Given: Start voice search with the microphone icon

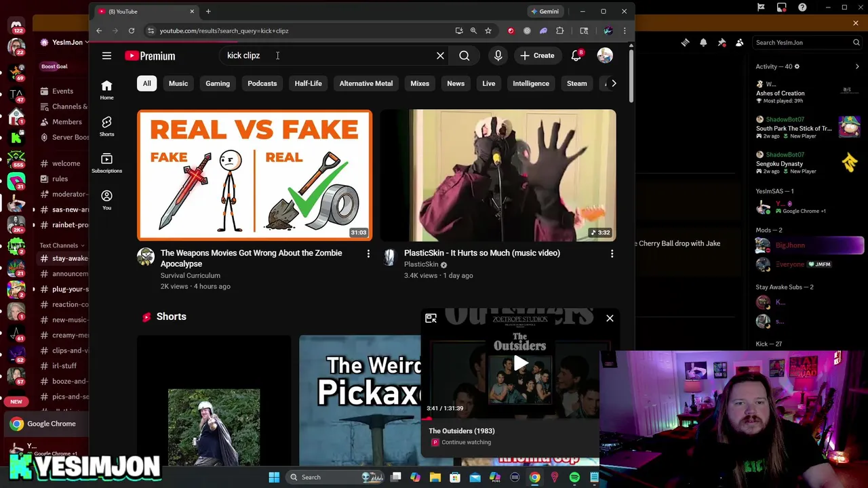Looking at the screenshot, I should (x=498, y=56).
